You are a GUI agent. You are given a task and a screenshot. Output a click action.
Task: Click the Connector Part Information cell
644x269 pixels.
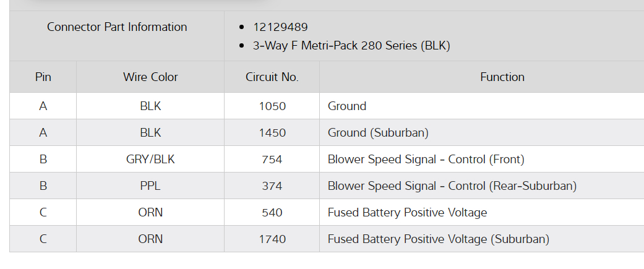click(117, 27)
